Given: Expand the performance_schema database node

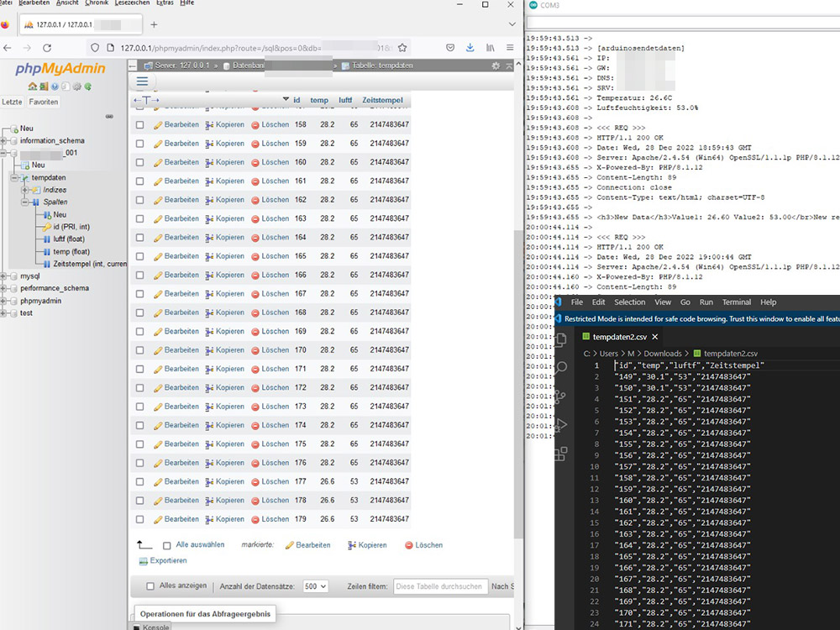Looking at the screenshot, I should click(4, 288).
